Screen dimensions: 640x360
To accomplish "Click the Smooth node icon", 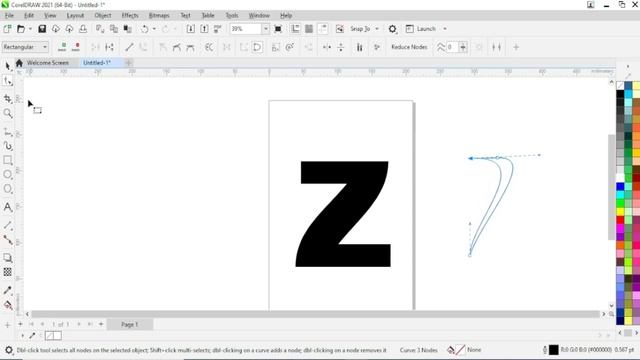I will [x=176, y=47].
